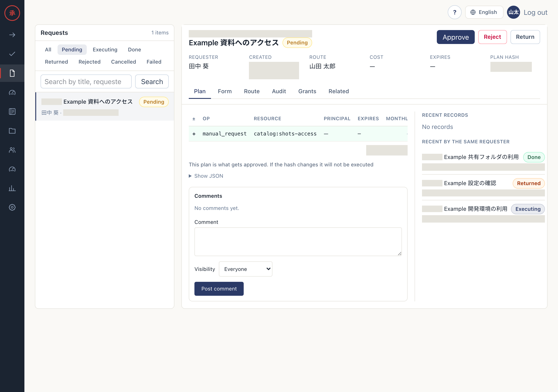Filter requests by Executing
The height and width of the screenshot is (392, 558).
click(105, 50)
